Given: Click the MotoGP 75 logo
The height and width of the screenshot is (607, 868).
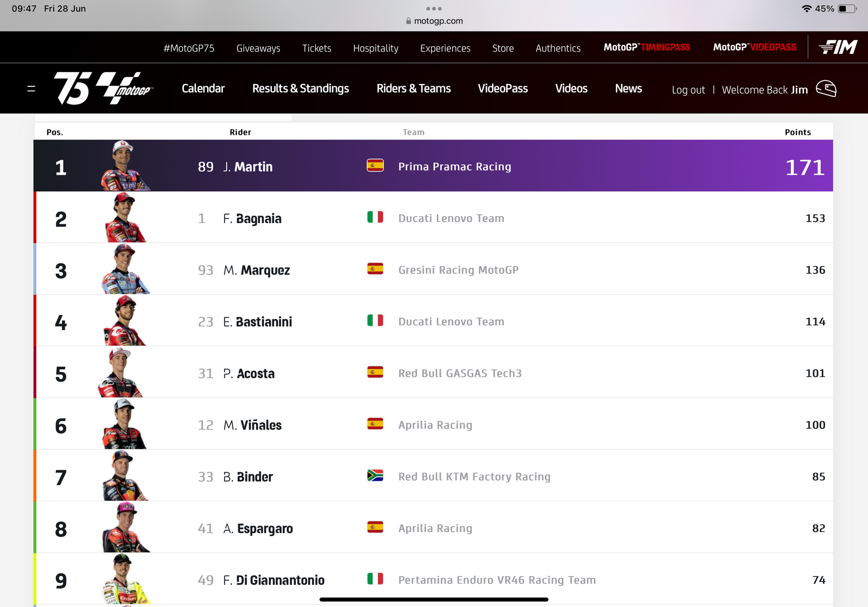Looking at the screenshot, I should [x=104, y=88].
